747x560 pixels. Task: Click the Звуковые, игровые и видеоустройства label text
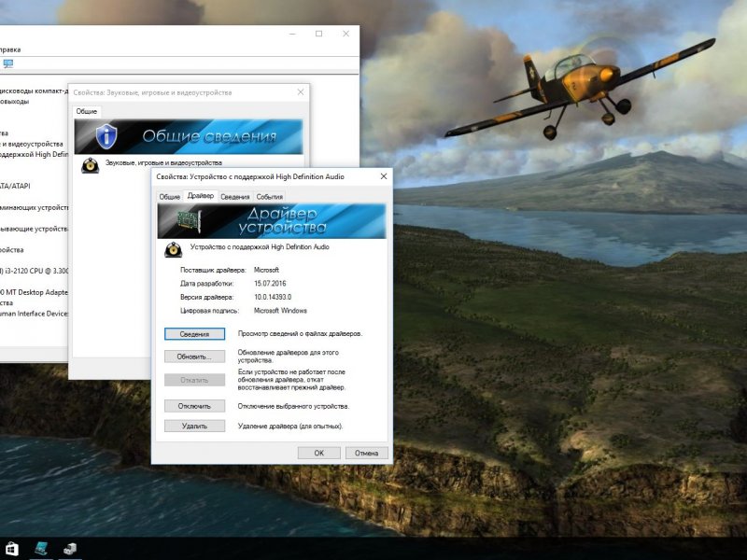pos(163,162)
